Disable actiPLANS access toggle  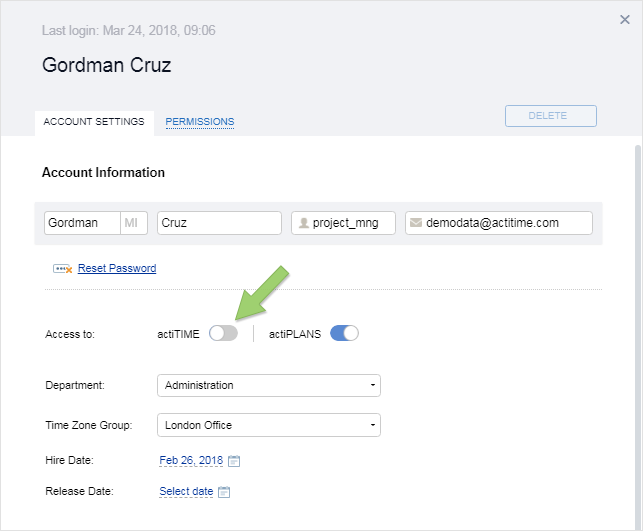tap(344, 333)
